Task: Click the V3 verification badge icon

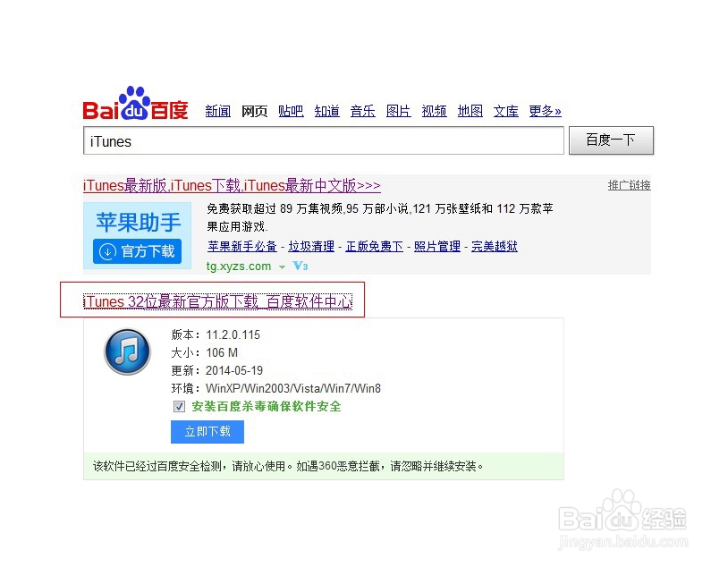Action: tap(301, 267)
